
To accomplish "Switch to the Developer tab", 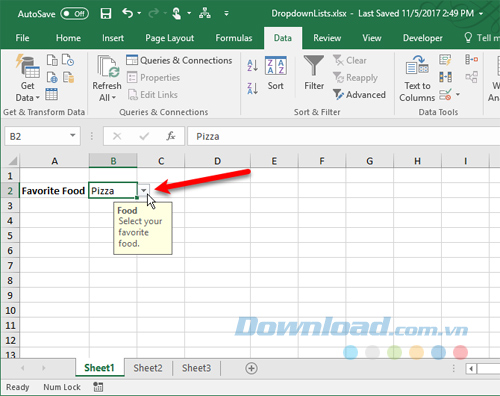I will [423, 38].
